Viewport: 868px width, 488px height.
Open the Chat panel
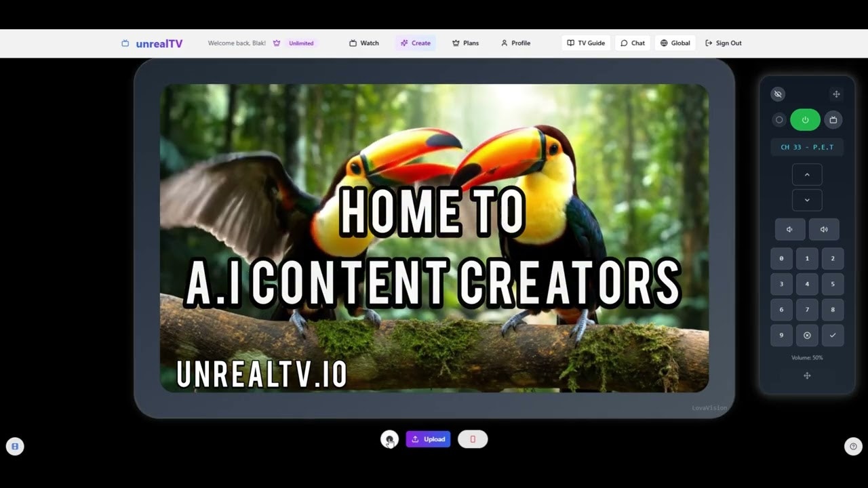[633, 43]
